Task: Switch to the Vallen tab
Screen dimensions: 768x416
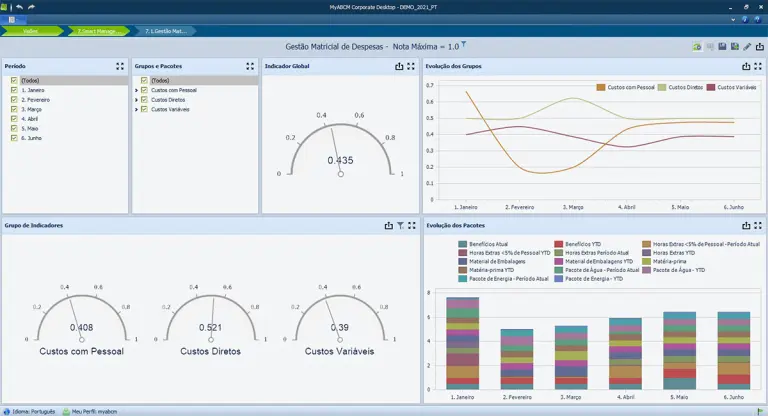Action: click(30, 31)
